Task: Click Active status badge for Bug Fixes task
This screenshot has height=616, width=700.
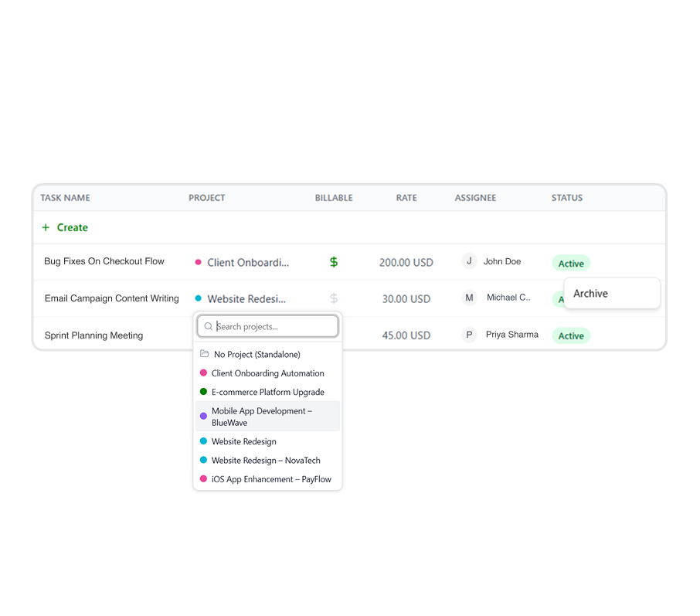Action: pos(571,264)
